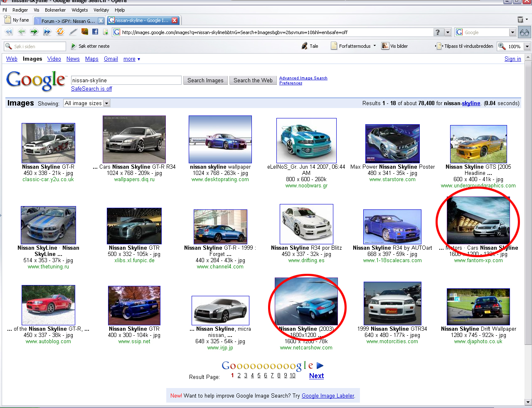The height and width of the screenshot is (408, 532).
Task: Open the Vis menu
Action: 37,10
